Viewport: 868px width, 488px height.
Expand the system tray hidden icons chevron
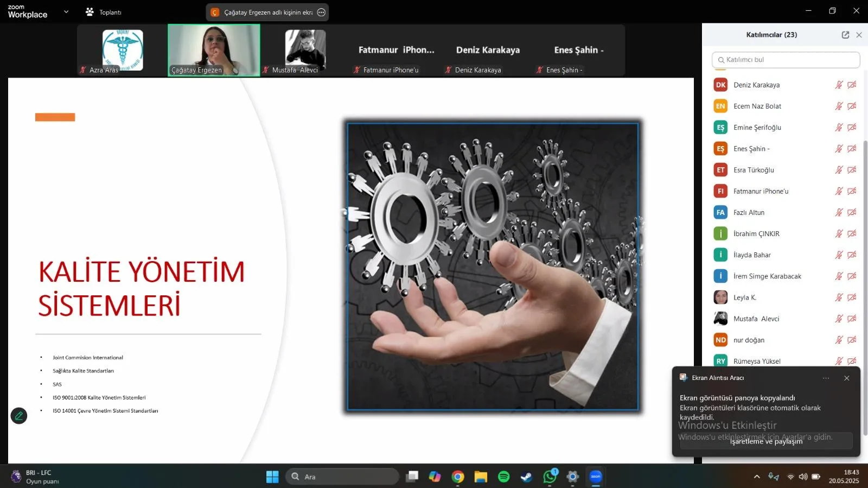[x=757, y=477]
